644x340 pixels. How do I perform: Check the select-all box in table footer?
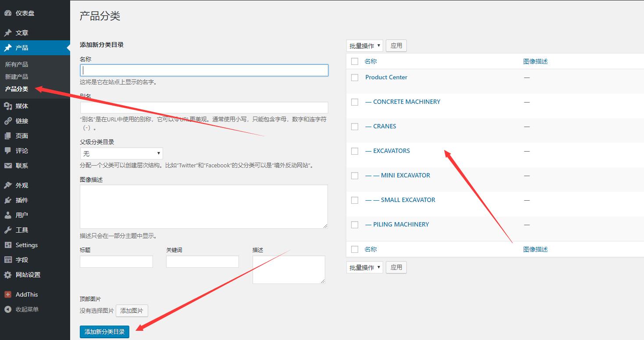click(x=355, y=249)
